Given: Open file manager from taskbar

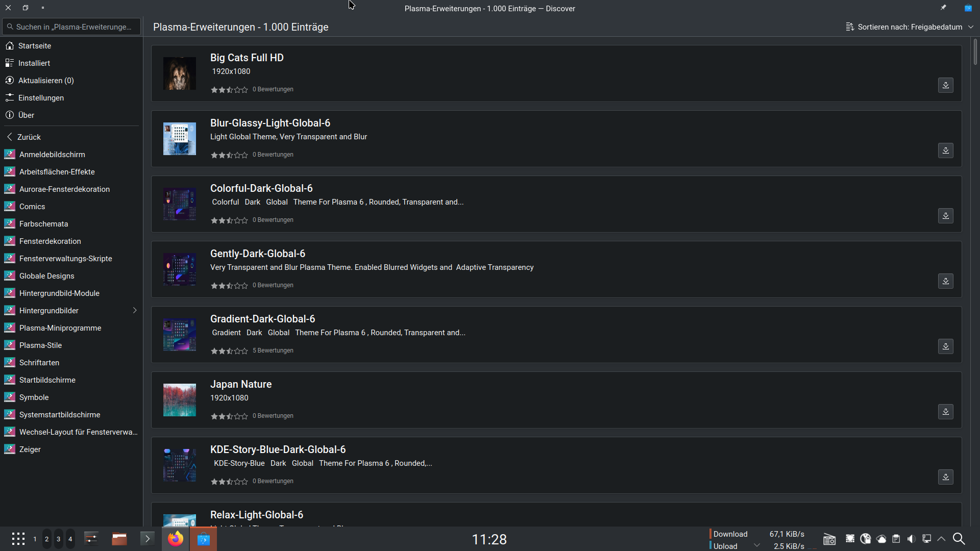Looking at the screenshot, I should click(x=119, y=539).
